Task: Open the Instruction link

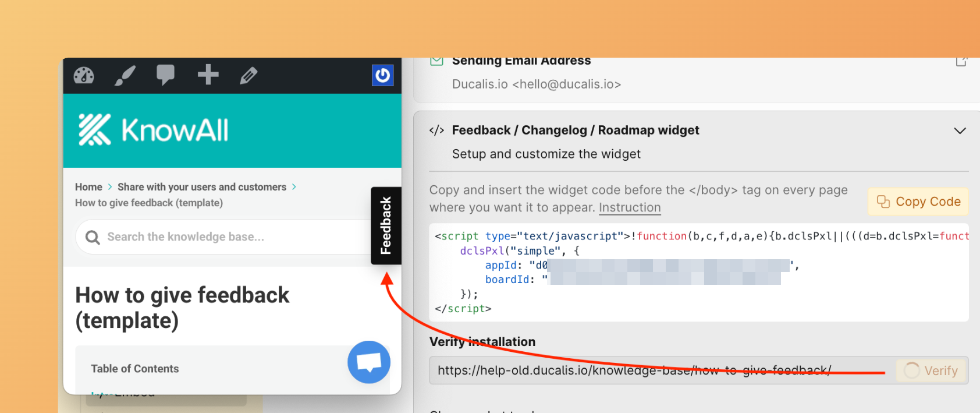Action: click(x=630, y=208)
